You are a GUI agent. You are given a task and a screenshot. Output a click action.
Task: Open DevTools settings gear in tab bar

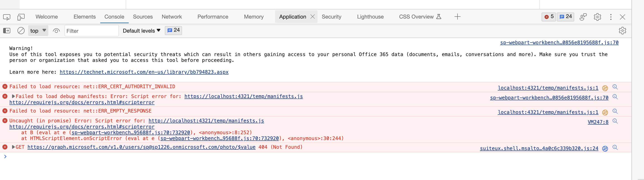597,17
